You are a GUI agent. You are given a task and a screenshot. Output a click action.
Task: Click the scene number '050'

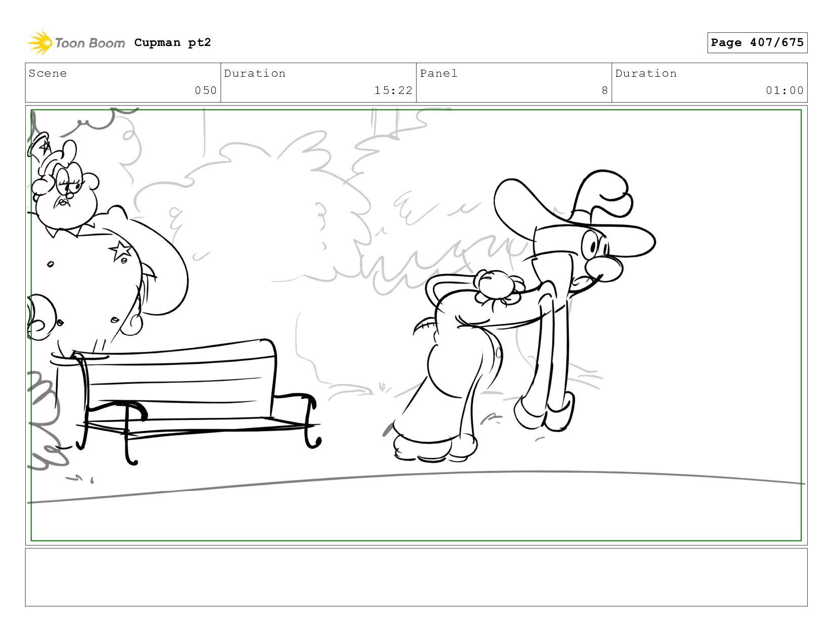click(x=206, y=90)
